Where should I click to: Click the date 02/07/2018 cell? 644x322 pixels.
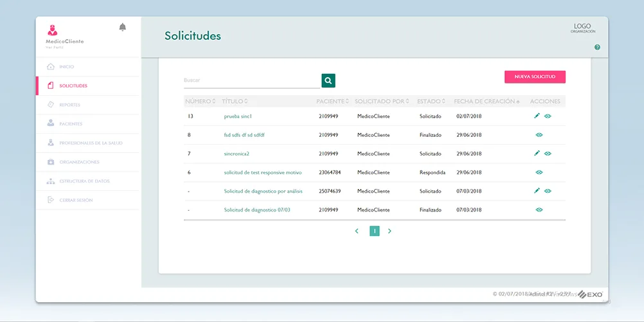469,116
